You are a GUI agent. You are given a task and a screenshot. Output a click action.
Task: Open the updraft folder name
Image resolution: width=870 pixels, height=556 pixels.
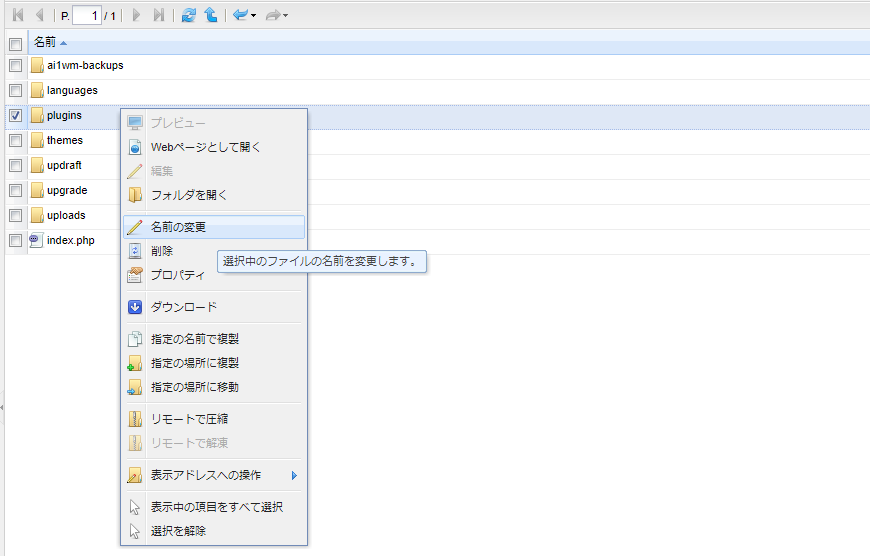click(64, 165)
